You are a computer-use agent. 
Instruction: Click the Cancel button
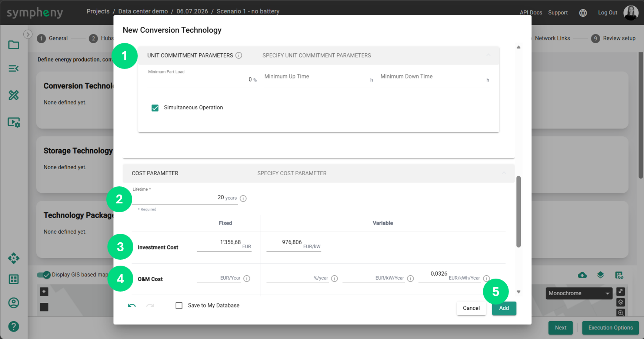[471, 308]
